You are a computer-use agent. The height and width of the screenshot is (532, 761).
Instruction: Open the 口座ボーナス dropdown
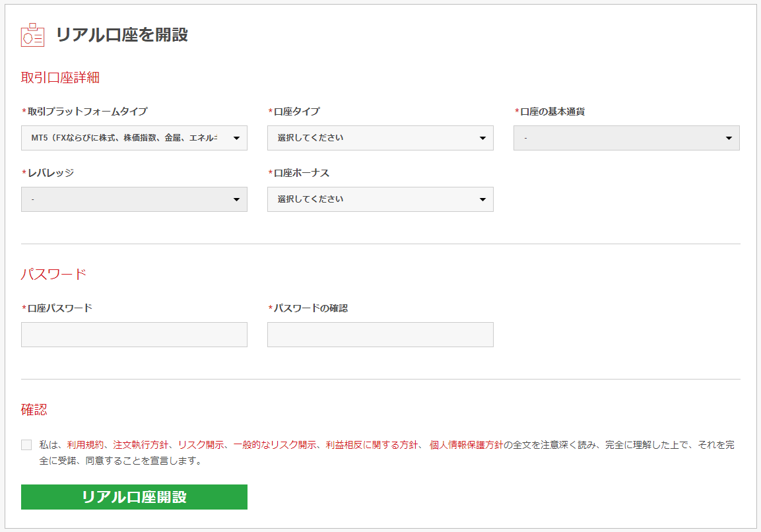(380, 199)
